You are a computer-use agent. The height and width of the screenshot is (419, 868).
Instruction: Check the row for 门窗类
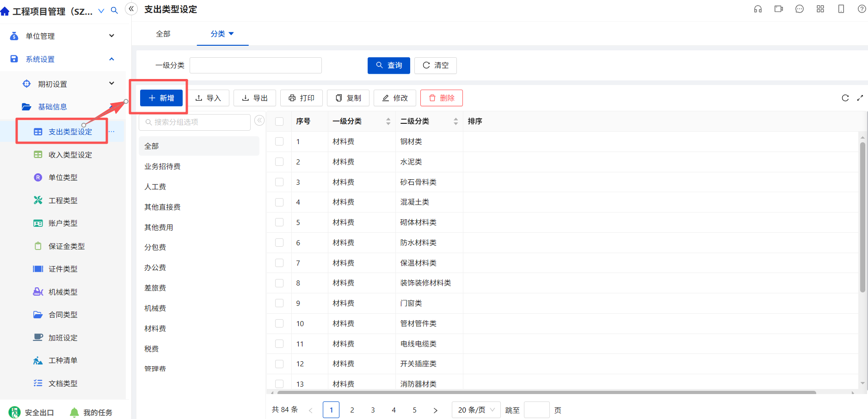click(x=279, y=303)
